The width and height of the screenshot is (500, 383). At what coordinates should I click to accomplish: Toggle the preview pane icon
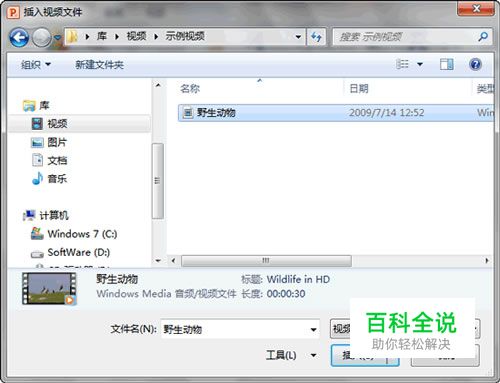point(446,64)
